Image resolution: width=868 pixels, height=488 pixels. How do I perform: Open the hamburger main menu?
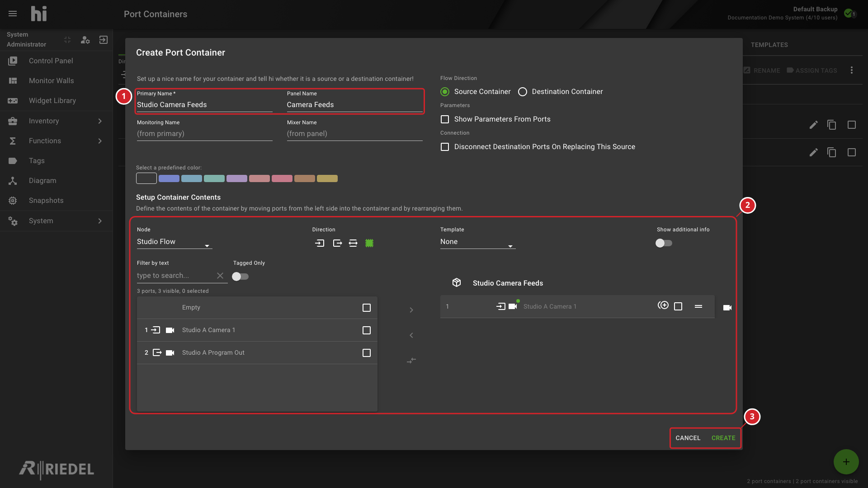[x=13, y=14]
